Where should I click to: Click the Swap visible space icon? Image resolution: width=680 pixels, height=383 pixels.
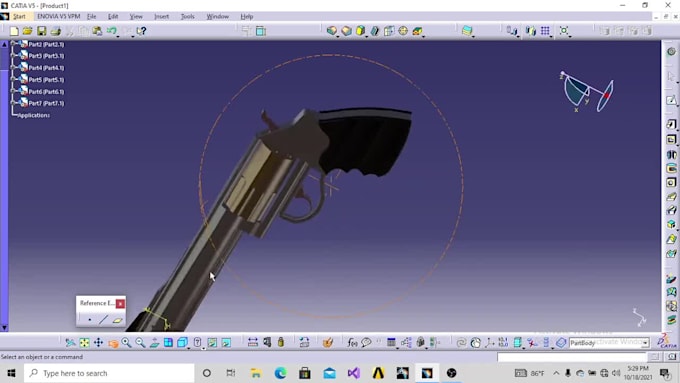point(226,343)
